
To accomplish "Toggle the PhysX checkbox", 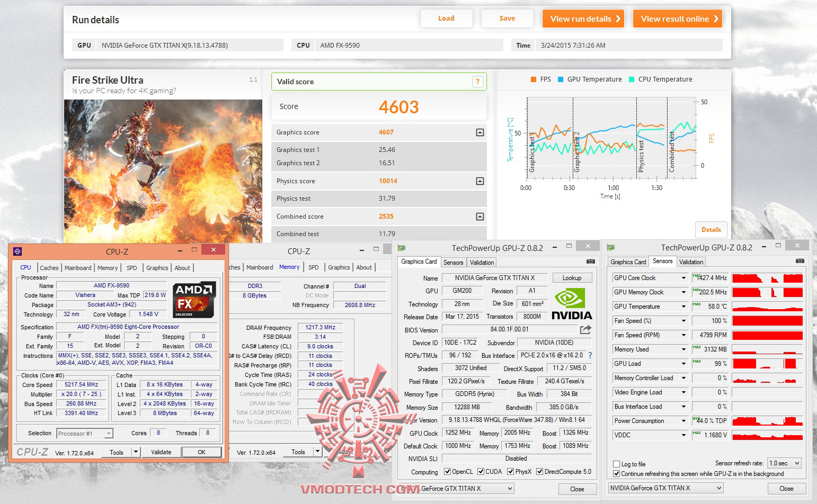I will click(x=511, y=472).
